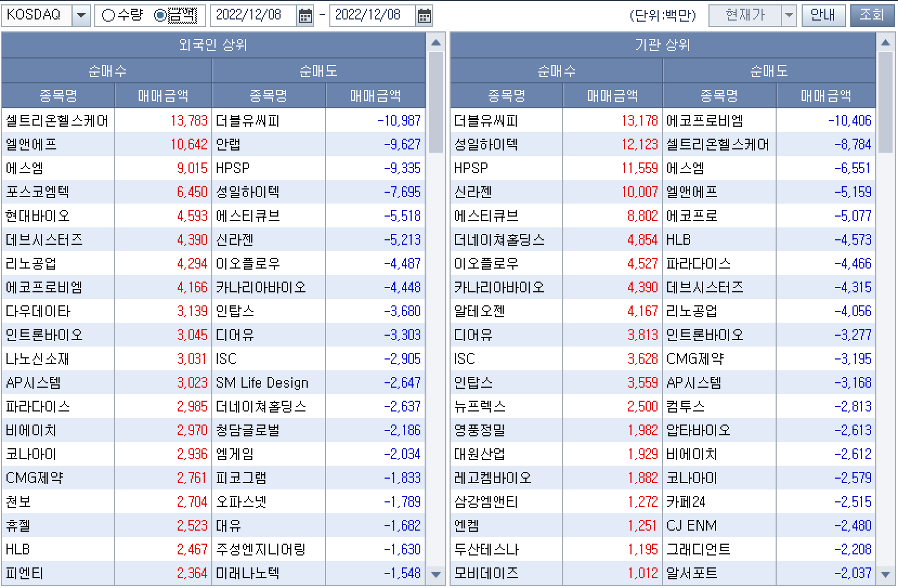Select 레고켐바이오 row
The height and width of the screenshot is (588, 898).
(x=506, y=478)
